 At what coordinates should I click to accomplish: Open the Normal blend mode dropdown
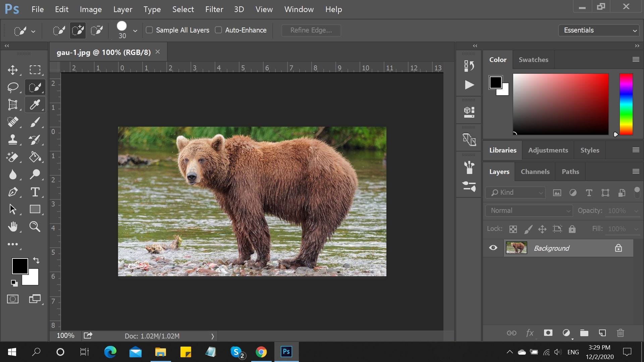coord(529,210)
